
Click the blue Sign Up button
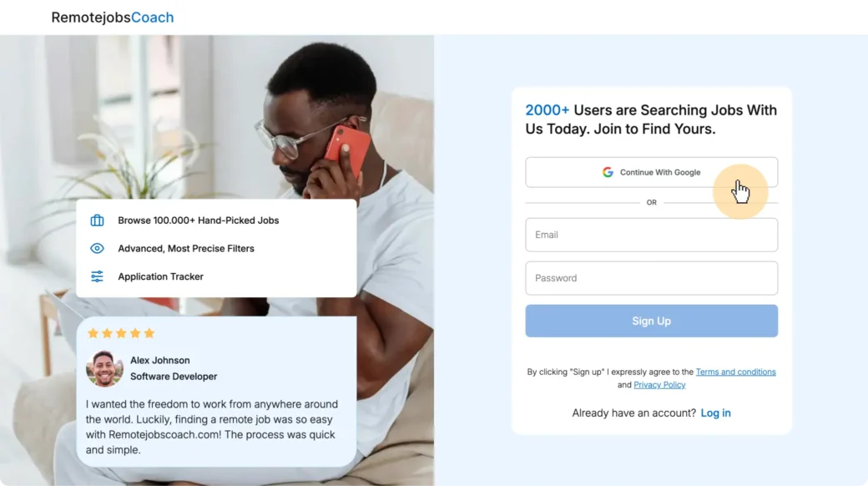(x=652, y=321)
